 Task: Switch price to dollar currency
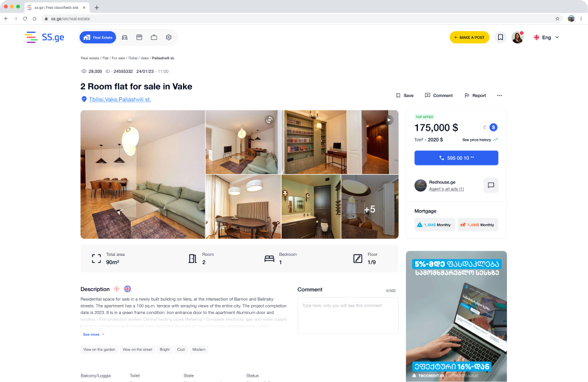click(x=494, y=127)
